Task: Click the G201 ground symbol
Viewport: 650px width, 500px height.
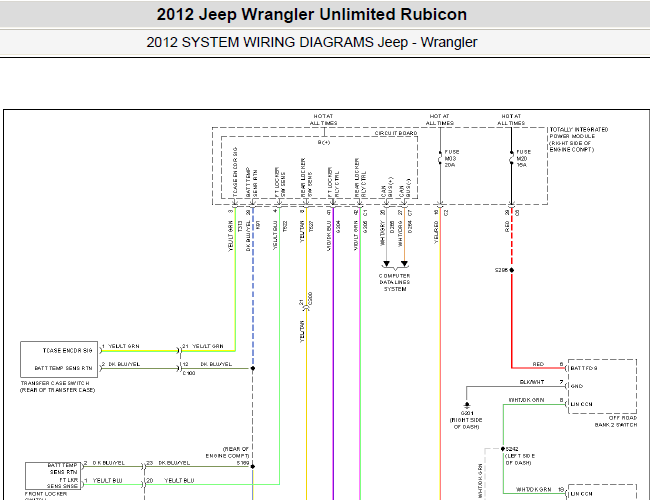Action: coord(467,405)
